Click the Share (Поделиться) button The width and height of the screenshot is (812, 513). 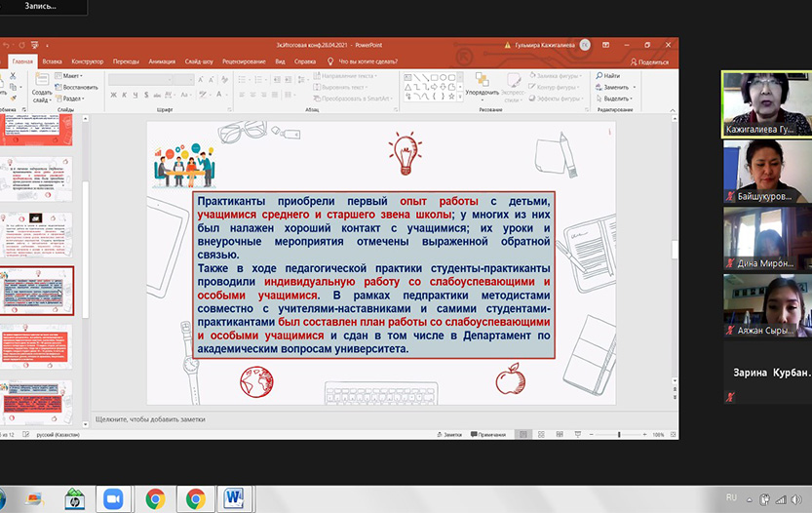coord(648,61)
